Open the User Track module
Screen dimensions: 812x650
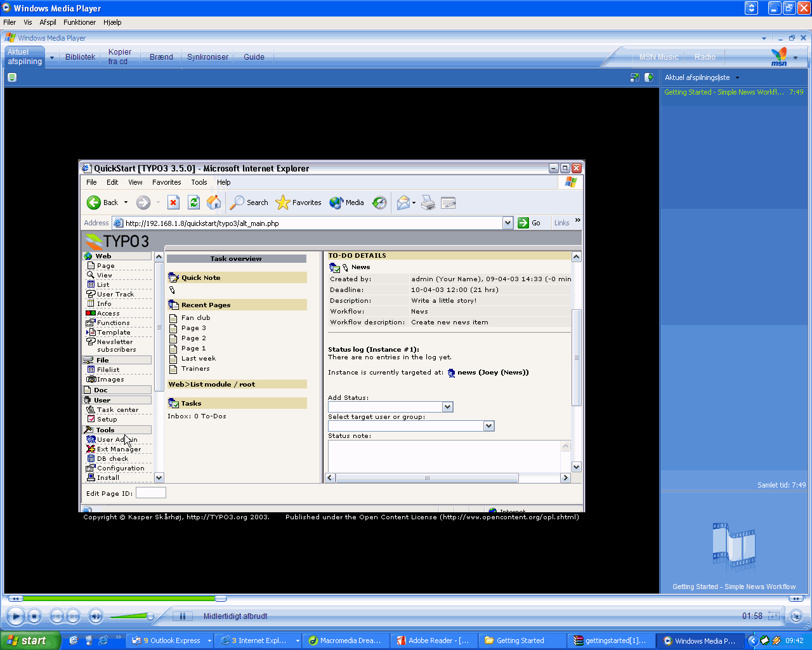click(115, 295)
